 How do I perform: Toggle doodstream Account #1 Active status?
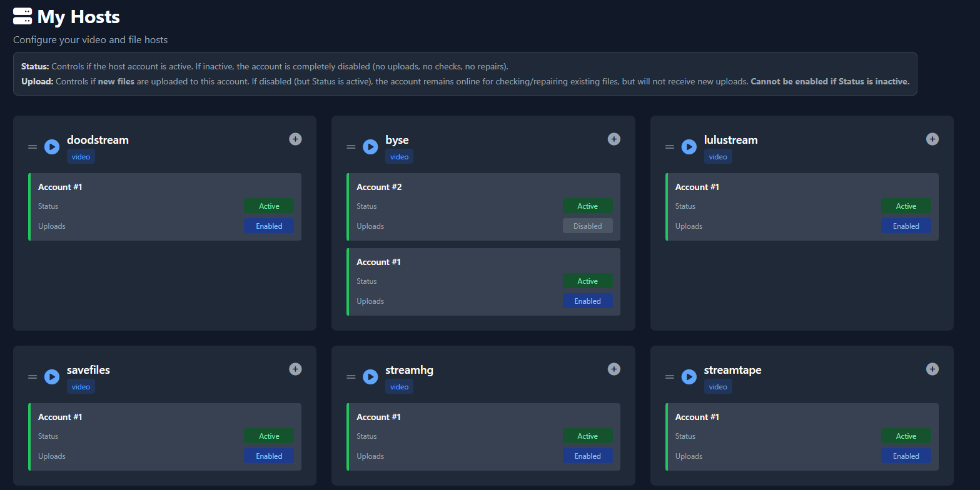(x=269, y=206)
